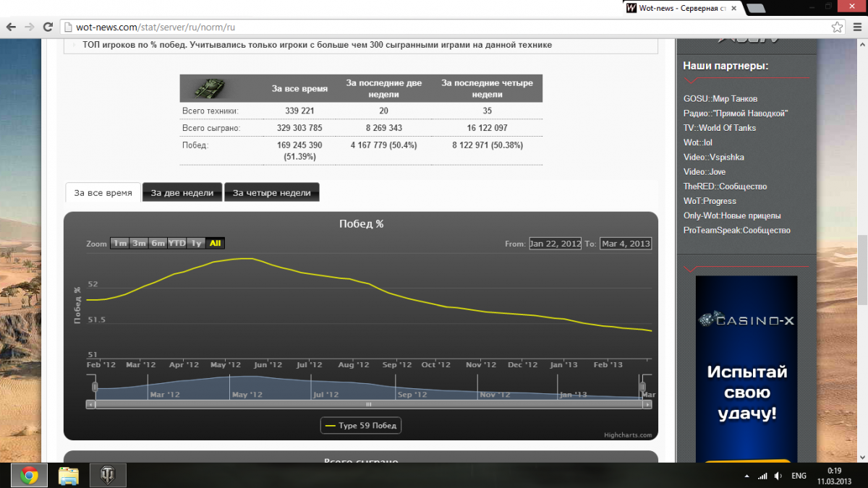Click the browser forward arrow

(x=30, y=27)
